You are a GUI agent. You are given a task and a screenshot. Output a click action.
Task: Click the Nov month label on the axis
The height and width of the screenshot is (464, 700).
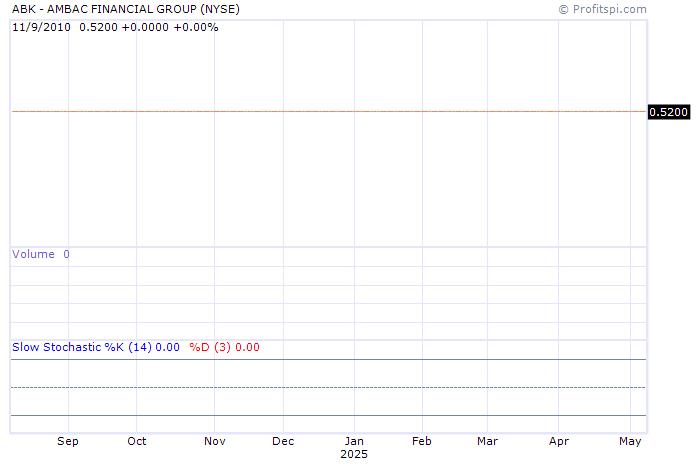tap(215, 441)
